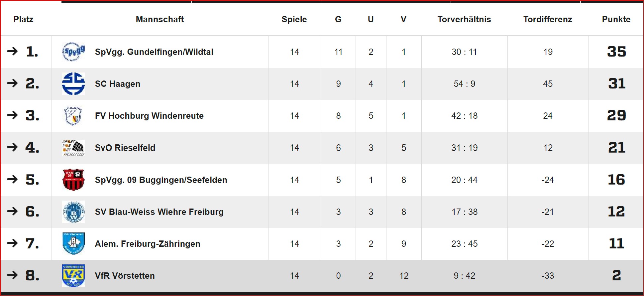The height and width of the screenshot is (296, 644).
Task: Click the Punkte column header
Action: (616, 19)
